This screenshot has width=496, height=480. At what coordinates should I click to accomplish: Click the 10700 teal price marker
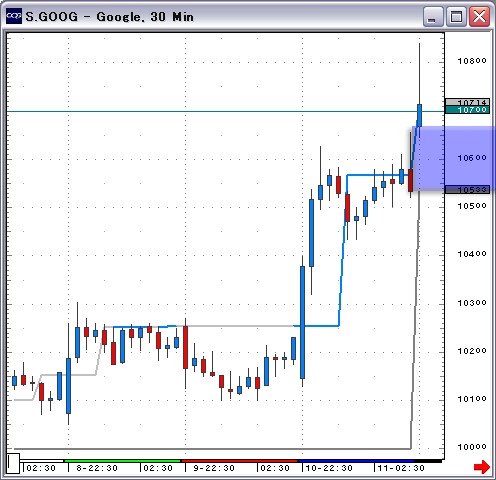pyautogui.click(x=467, y=110)
